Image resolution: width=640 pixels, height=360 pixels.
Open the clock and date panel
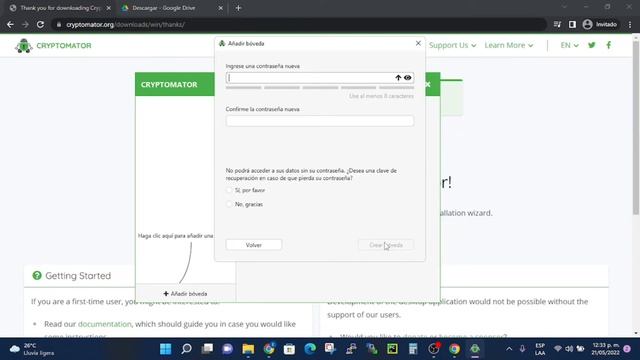click(606, 349)
